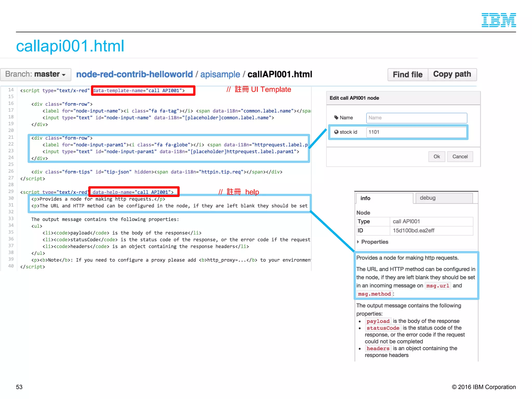Click the statusCode code item
This screenshot has height=399, width=532.
[383, 328]
